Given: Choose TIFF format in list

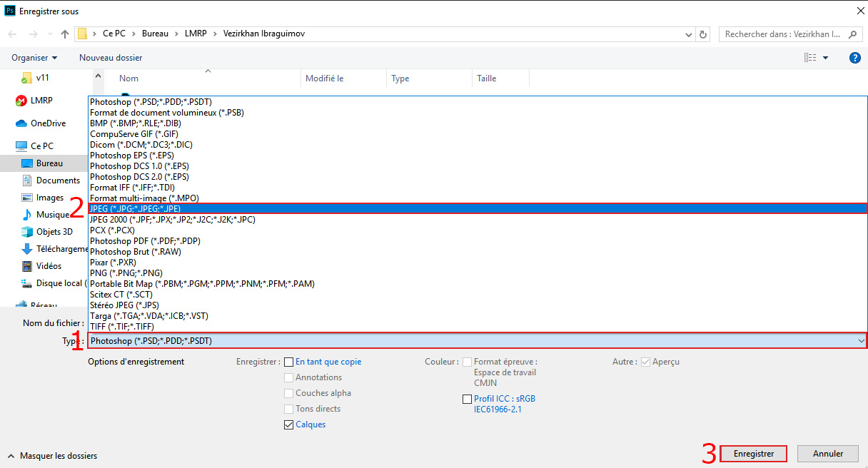Looking at the screenshot, I should (x=477, y=327).
